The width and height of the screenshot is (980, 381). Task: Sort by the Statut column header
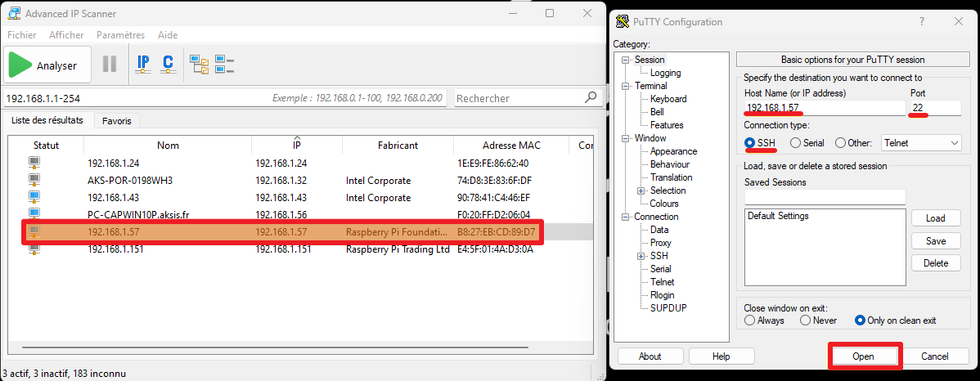(x=47, y=146)
